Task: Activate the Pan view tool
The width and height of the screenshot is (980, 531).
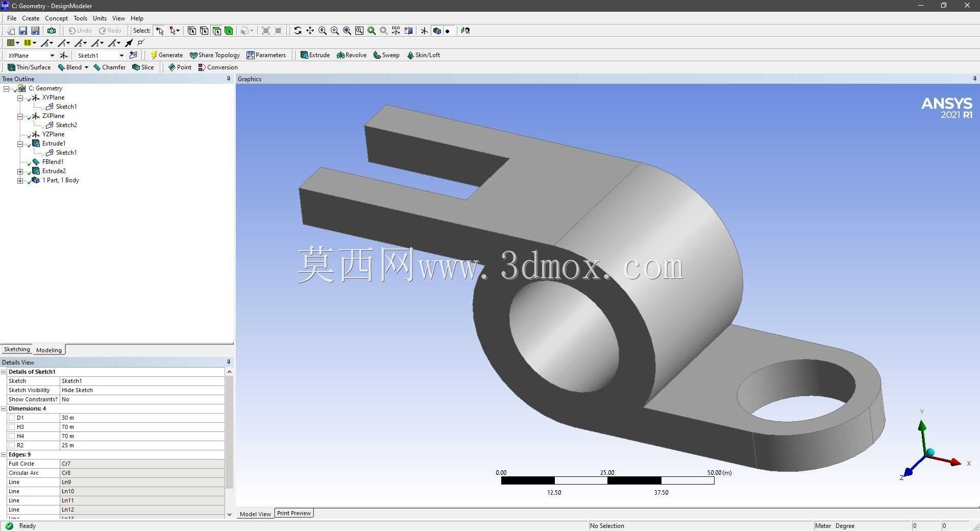Action: [x=310, y=31]
